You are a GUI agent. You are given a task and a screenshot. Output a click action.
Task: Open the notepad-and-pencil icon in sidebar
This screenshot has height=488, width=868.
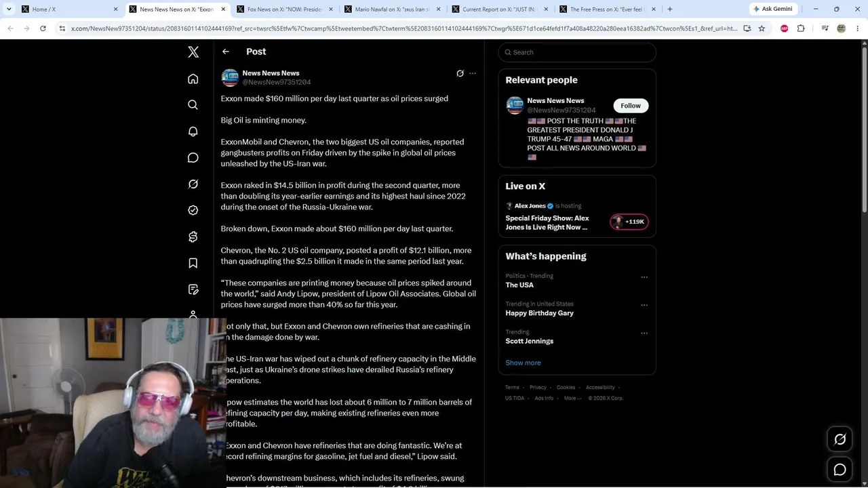tap(193, 289)
